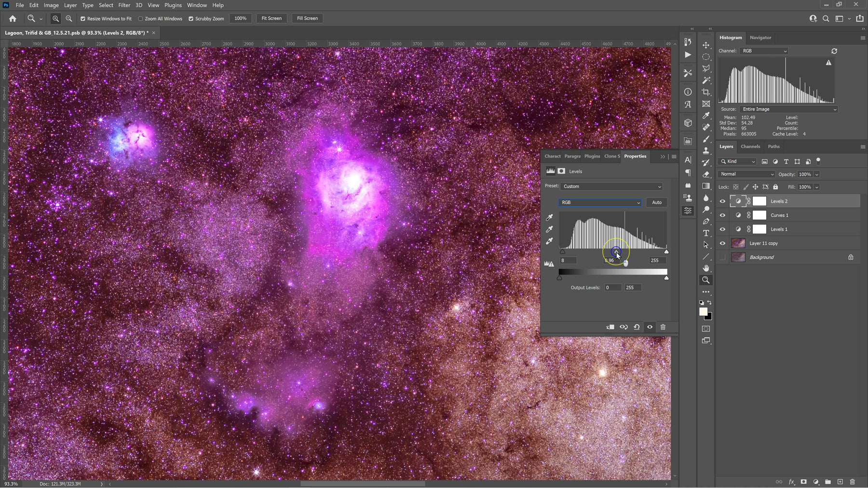Click the uncached refresh icon on the Histogram
The height and width of the screenshot is (488, 868).
click(x=833, y=51)
